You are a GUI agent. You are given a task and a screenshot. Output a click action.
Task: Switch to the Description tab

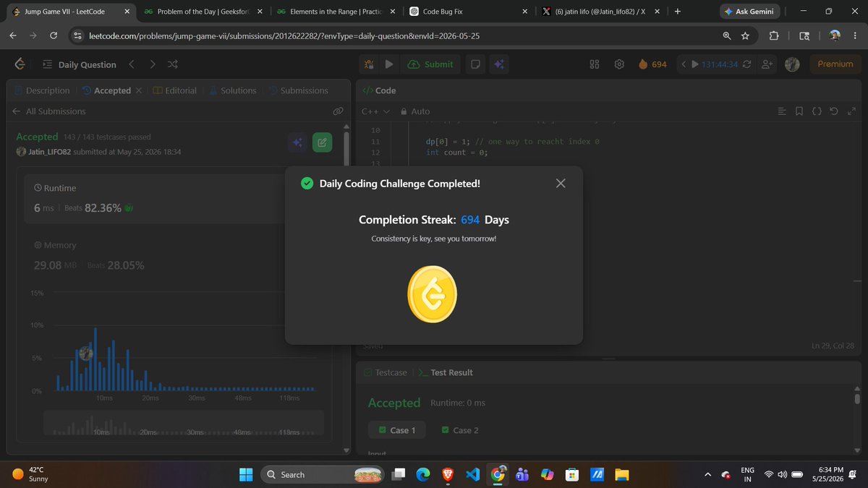pyautogui.click(x=42, y=90)
